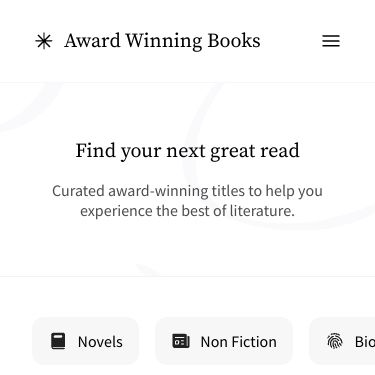
Task: Go home via Award Winning Books title
Action: [162, 41]
